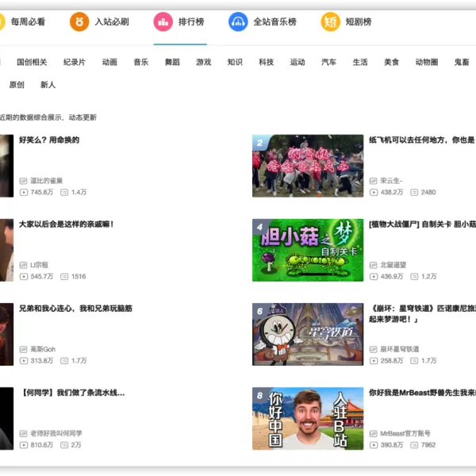Select the 游戏 category
Image resolution: width=476 pixels, height=476 pixels.
[x=204, y=62]
